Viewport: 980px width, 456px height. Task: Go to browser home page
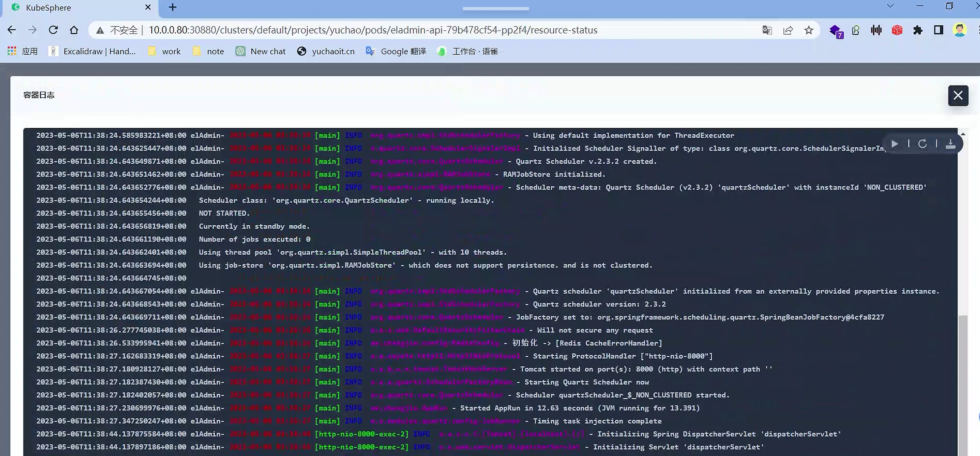tap(74, 30)
